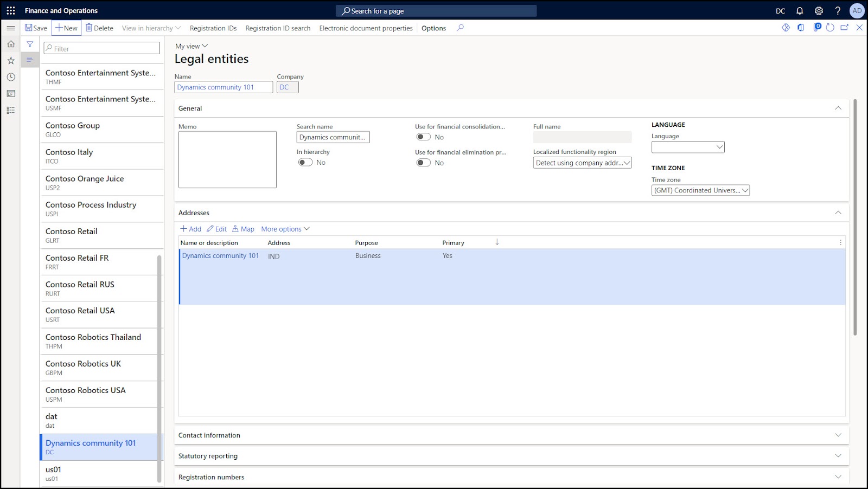Select Contoso Robotics UK entity
The image size is (868, 489).
tap(99, 368)
